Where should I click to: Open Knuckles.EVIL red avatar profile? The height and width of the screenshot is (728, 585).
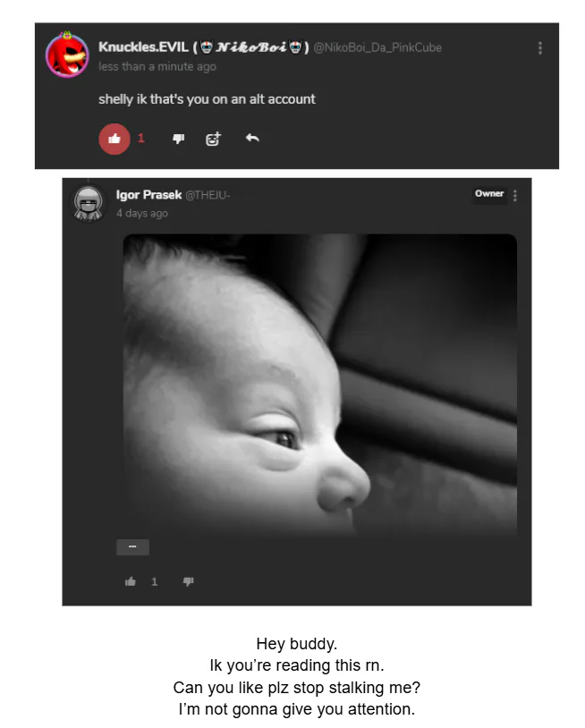tap(67, 55)
